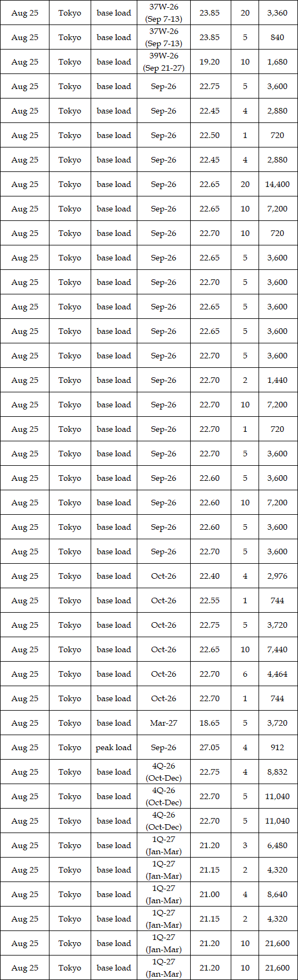This screenshot has width=298, height=980.
Task: Select the 18.65 price cell
Action: tap(210, 723)
